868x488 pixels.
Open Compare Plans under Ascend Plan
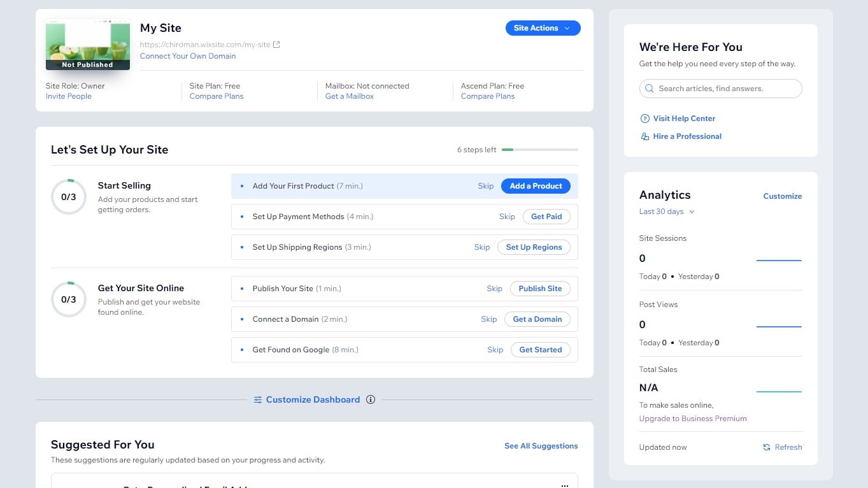488,96
